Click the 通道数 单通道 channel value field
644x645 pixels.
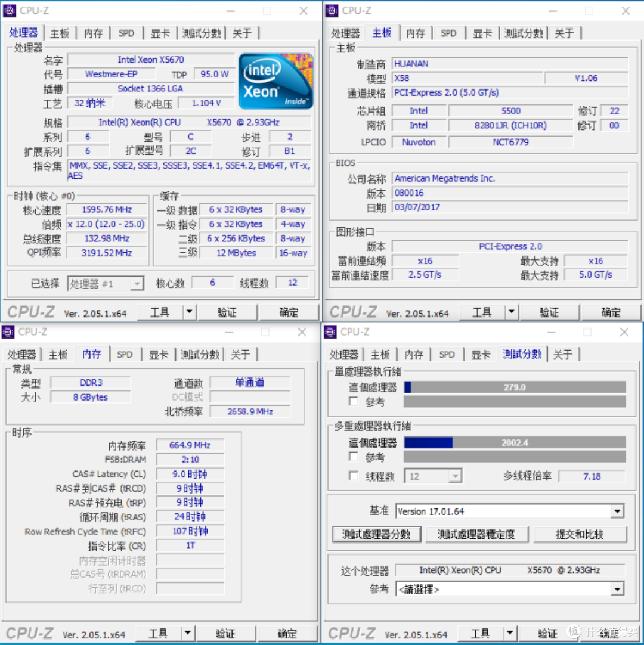[250, 383]
